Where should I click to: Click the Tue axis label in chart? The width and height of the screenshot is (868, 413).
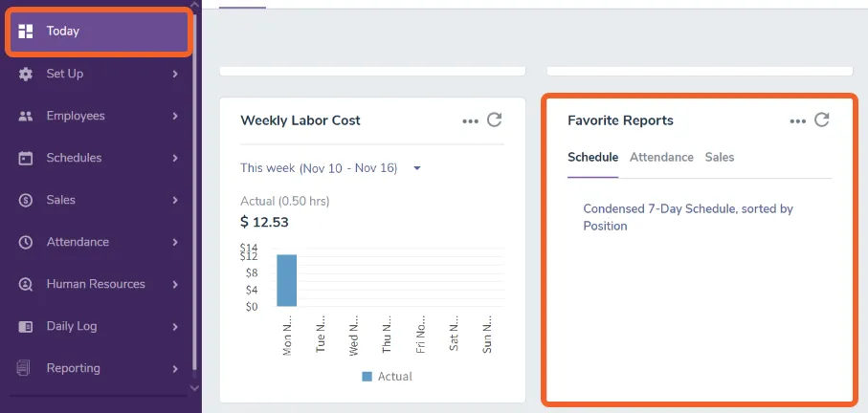click(x=320, y=334)
